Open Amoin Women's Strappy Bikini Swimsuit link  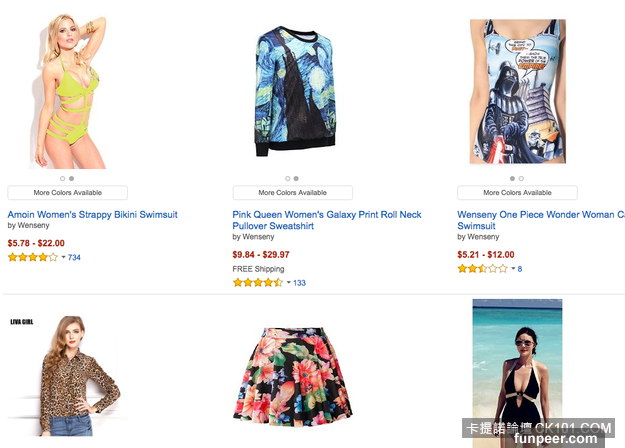click(x=93, y=214)
